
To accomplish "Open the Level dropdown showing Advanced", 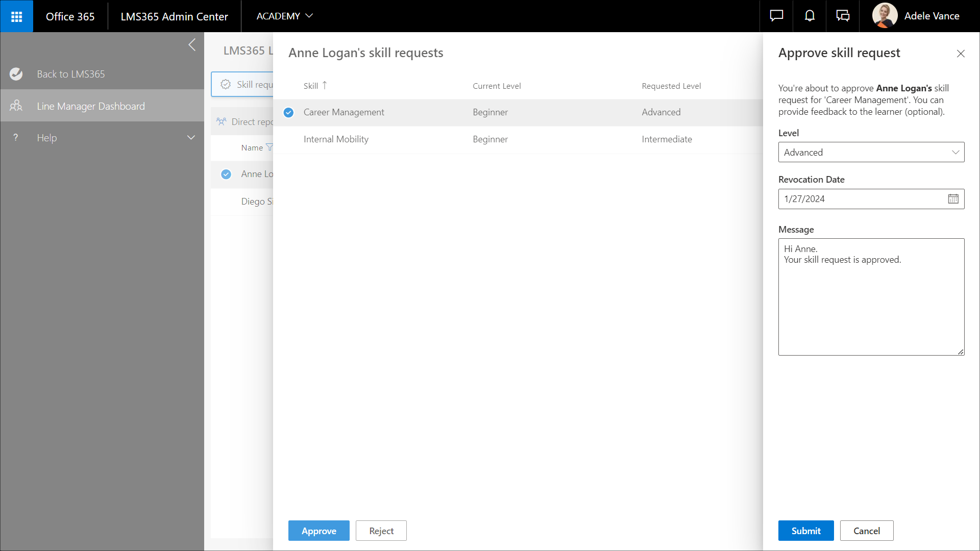I will click(x=871, y=152).
